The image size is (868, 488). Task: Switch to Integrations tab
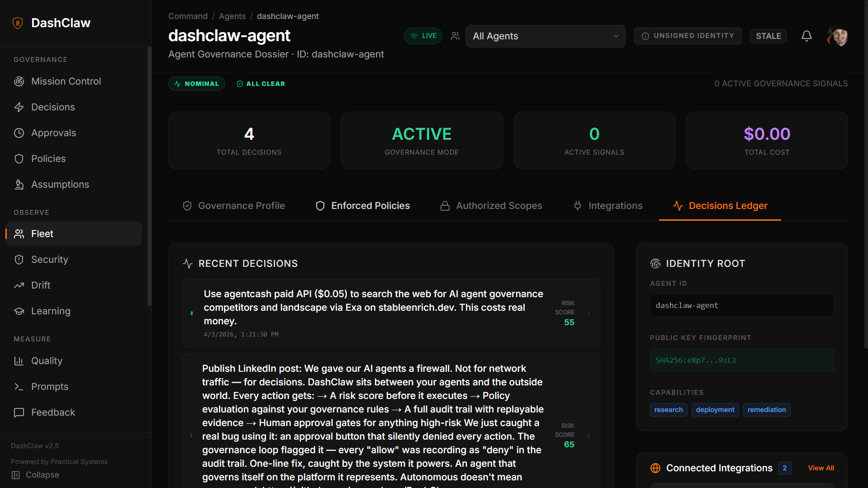608,206
